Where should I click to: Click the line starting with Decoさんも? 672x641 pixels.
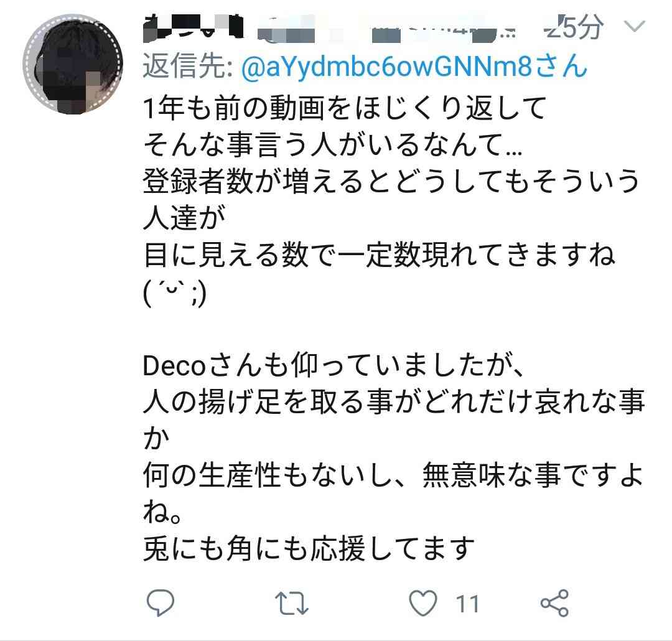pyautogui.click(x=333, y=365)
